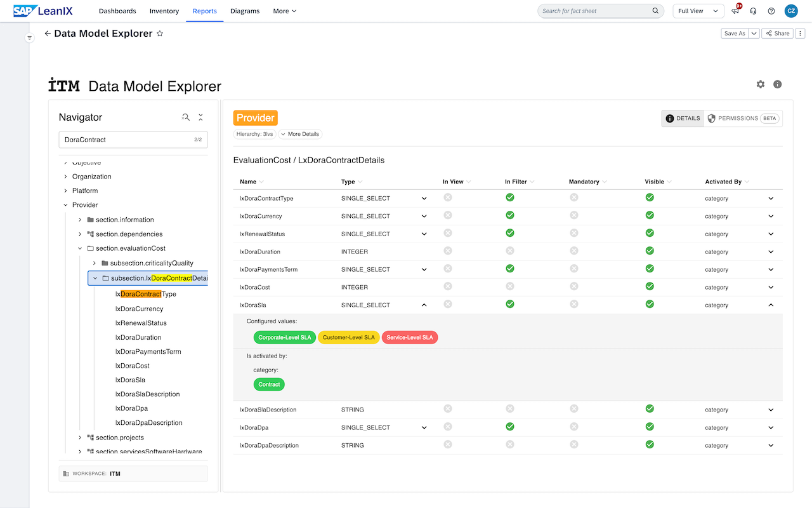
Task: Click Visible check icon for lxDoraCurrency
Action: tap(650, 215)
